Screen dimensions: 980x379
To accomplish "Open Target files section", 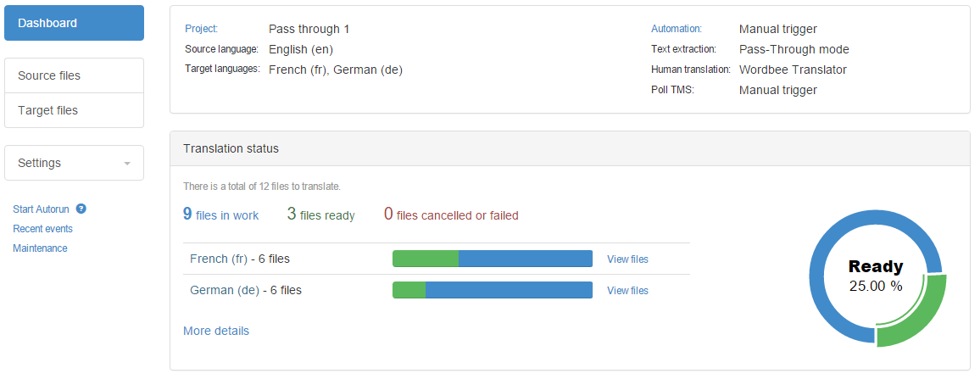I will [x=74, y=110].
